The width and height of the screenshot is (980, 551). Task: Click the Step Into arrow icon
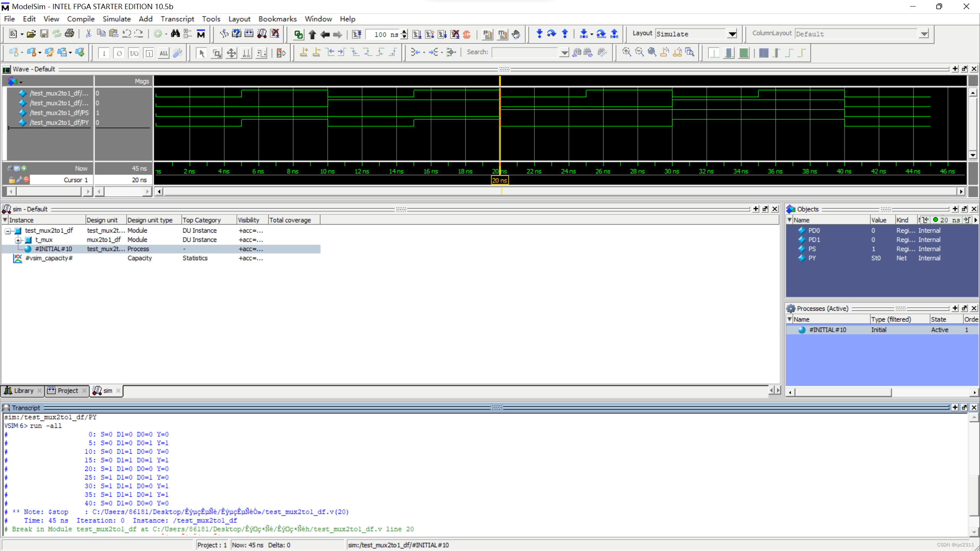[539, 34]
